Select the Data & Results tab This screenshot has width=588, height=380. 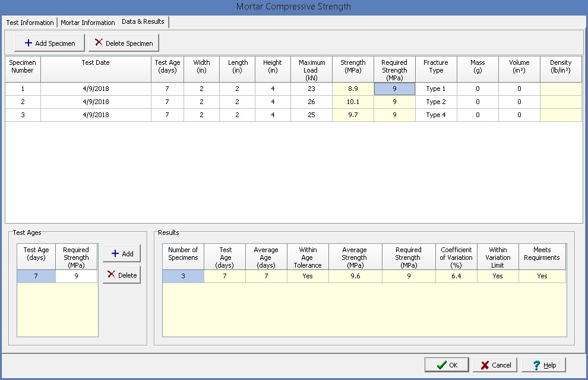143,22
